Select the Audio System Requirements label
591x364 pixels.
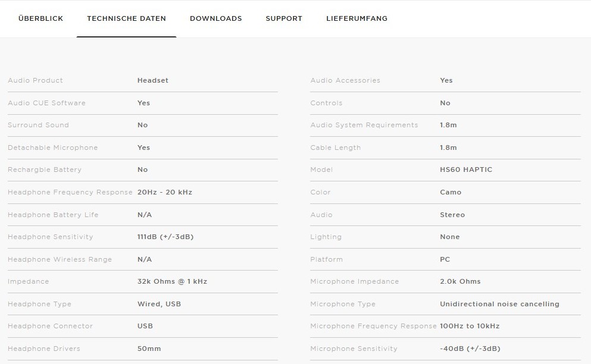[364, 125]
